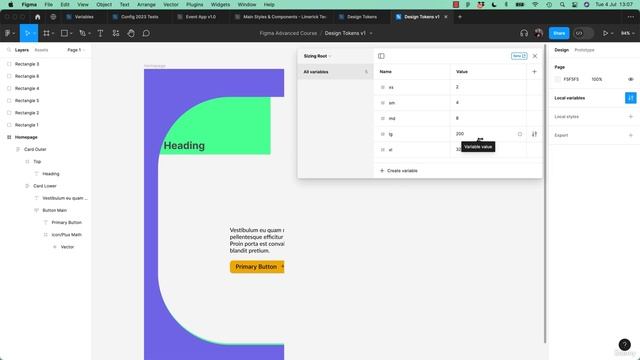This screenshot has width=640, height=360.
Task: Switch to the Prototype tab
Action: point(584,50)
